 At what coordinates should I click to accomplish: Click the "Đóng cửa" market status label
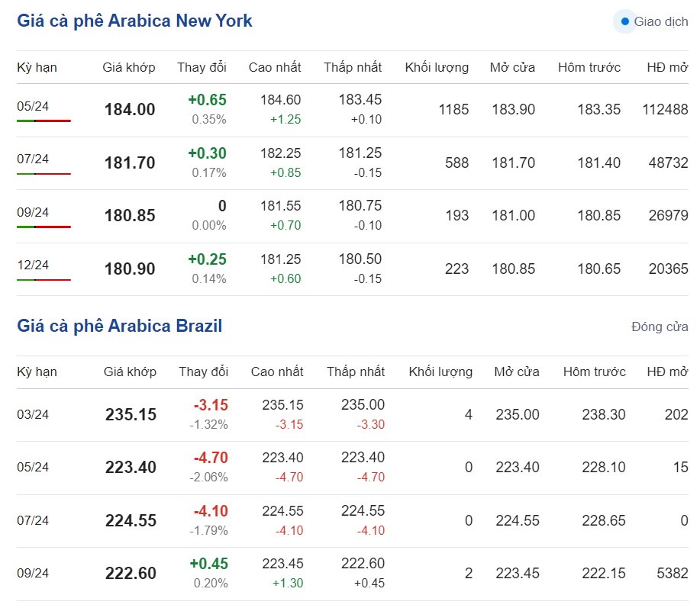pyautogui.click(x=660, y=327)
